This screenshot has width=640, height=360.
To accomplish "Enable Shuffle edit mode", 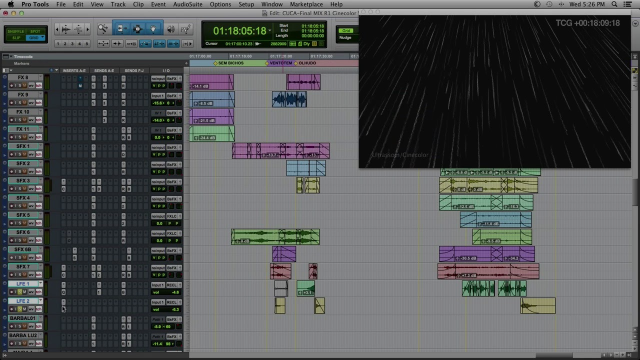I will click(16, 31).
